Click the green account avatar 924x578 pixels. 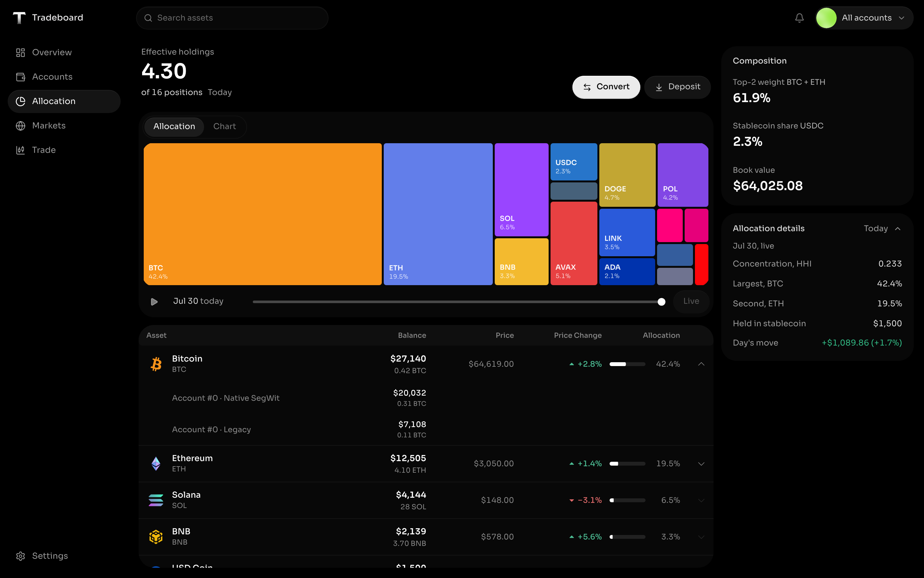click(x=826, y=18)
